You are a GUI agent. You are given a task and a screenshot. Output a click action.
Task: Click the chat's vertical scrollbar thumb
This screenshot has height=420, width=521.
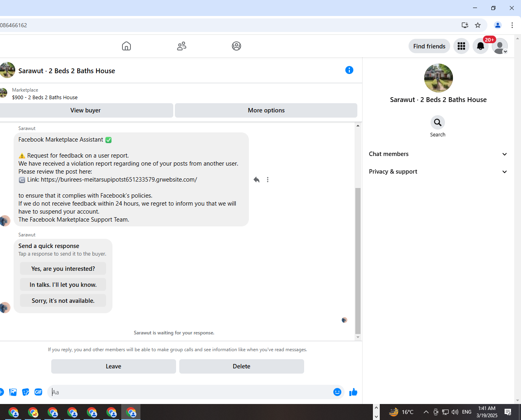tap(358, 260)
